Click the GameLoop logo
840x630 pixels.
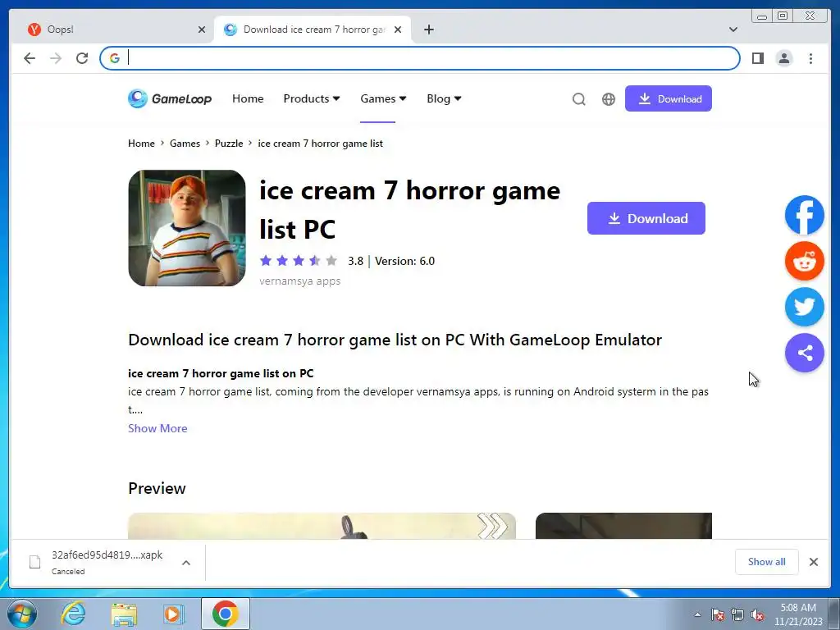[170, 98]
